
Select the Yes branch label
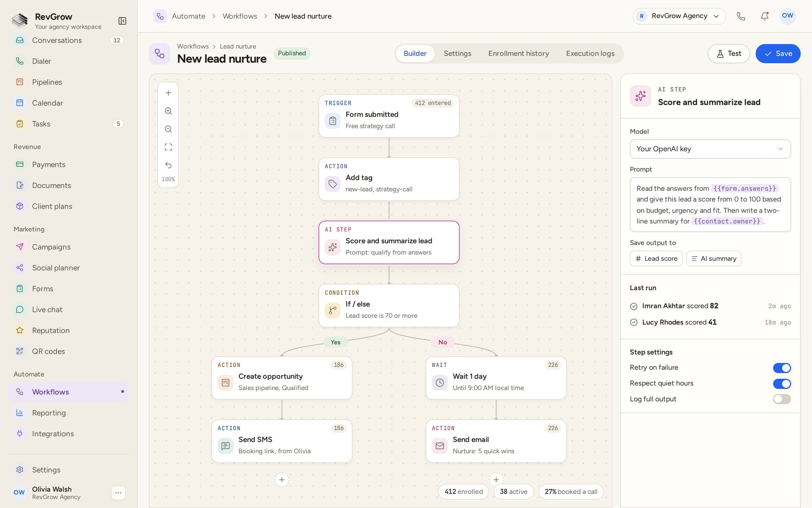click(335, 342)
